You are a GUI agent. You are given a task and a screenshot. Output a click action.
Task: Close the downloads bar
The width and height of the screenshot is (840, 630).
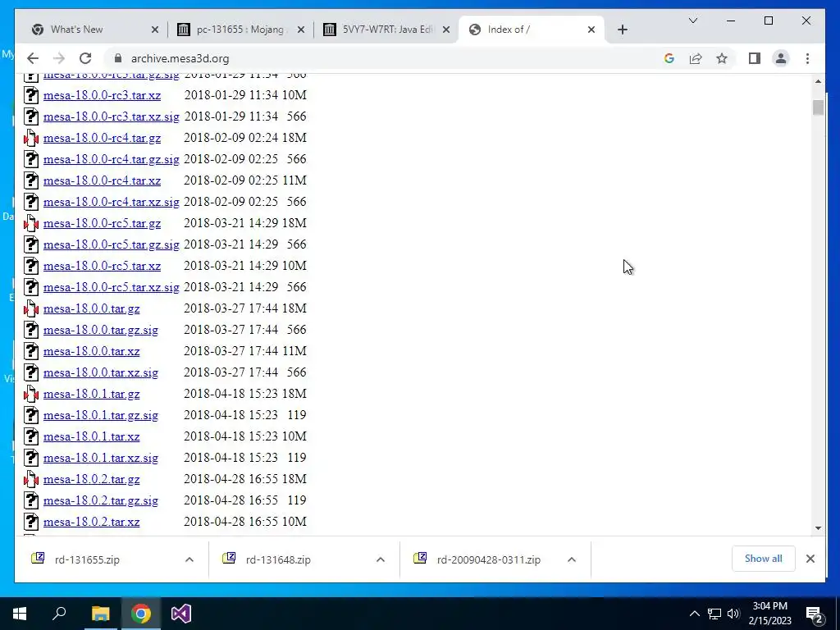(x=810, y=559)
